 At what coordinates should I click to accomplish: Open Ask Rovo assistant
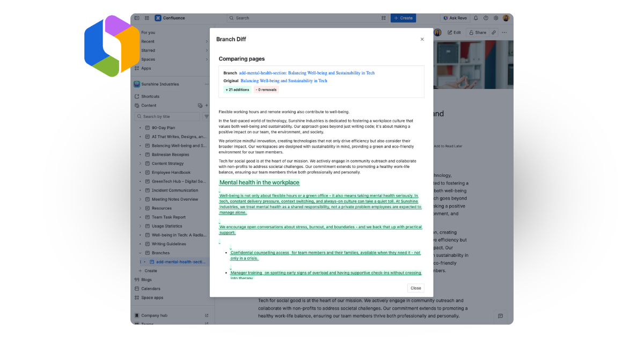coord(455,18)
